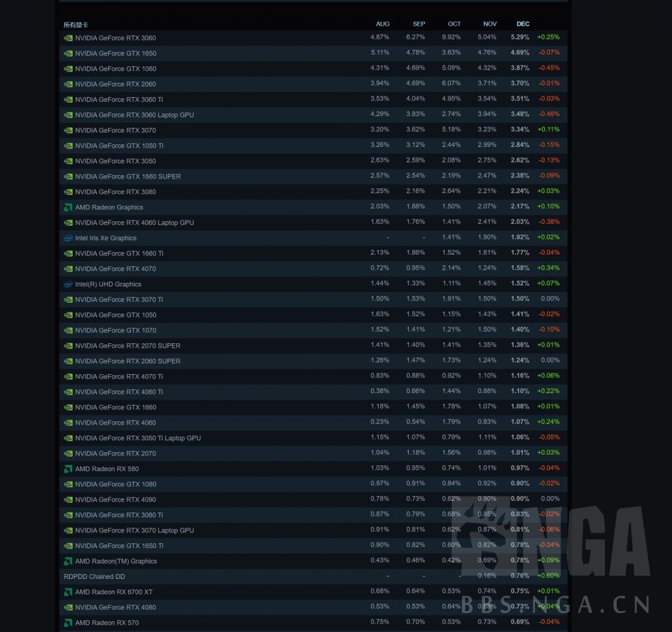Click the AMD icon beside AMD Radeon(TM) Graphics

[68, 561]
